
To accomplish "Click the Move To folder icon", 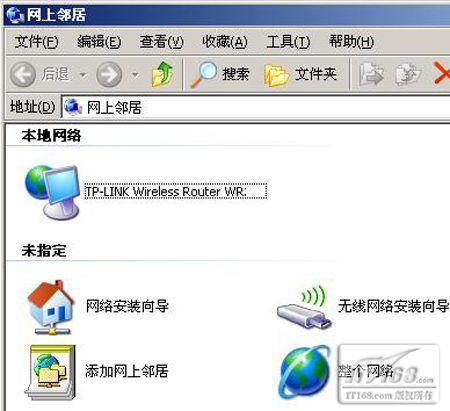I will point(371,74).
